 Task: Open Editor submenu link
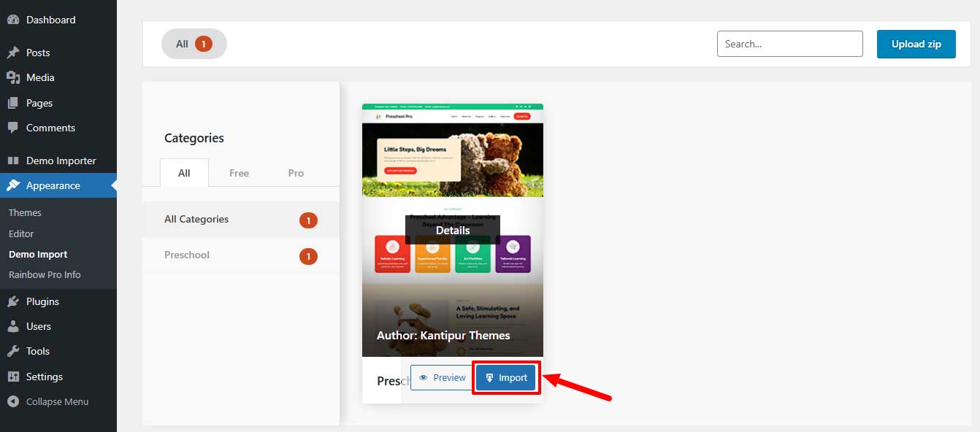point(21,234)
